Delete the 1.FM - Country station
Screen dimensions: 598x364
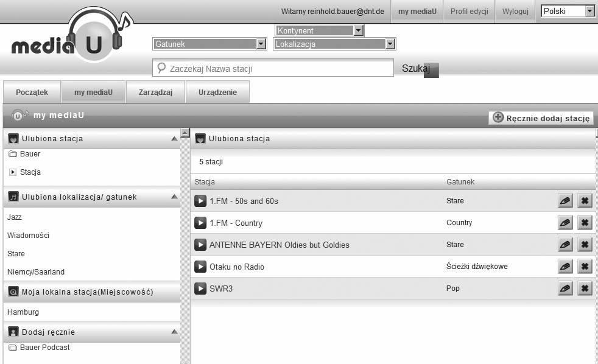(x=585, y=223)
